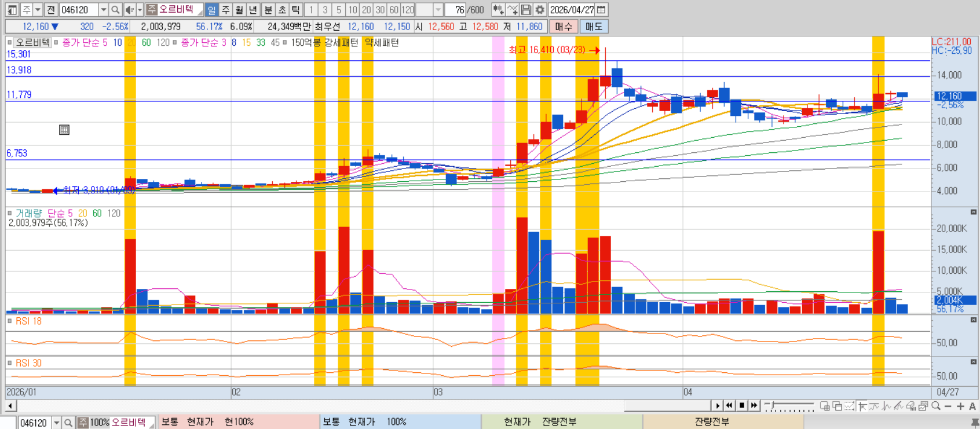Click the minus zoom-out icon in the bottom toolbar
The width and height of the screenshot is (980, 429).
pos(948,406)
